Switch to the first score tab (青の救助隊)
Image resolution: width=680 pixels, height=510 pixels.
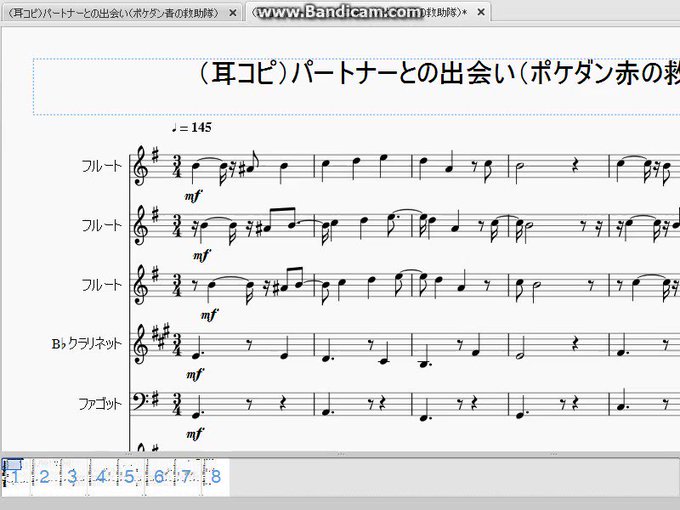pyautogui.click(x=115, y=13)
